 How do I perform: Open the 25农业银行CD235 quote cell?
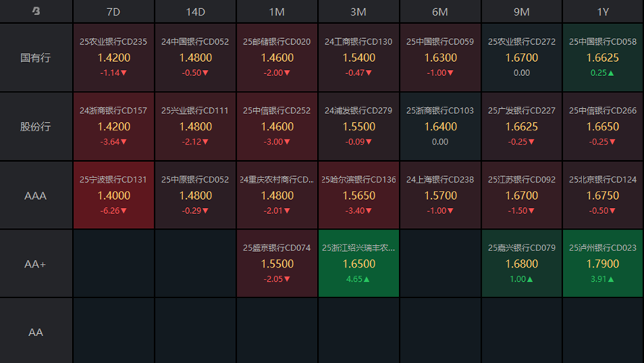(x=114, y=57)
